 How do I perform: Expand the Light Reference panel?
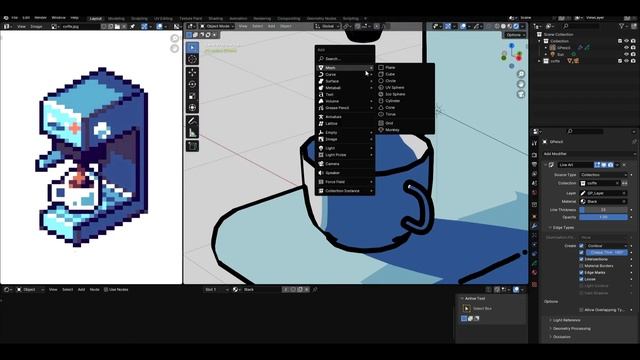click(567, 320)
